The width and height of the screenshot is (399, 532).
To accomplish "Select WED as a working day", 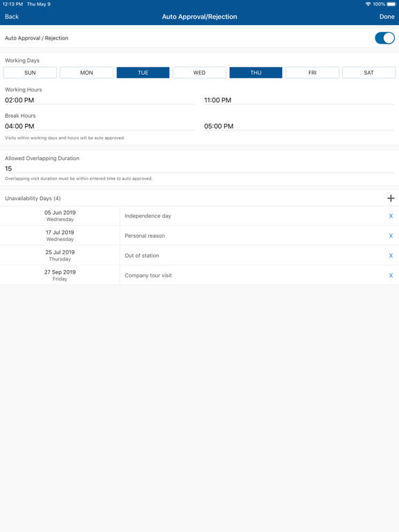I will [199, 73].
